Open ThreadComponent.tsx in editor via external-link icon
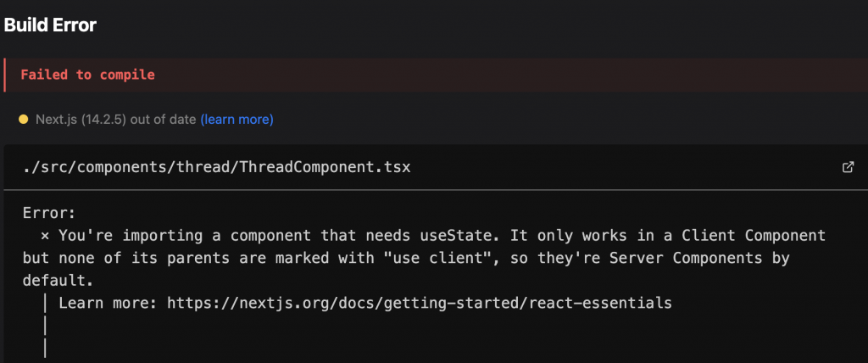The height and width of the screenshot is (363, 868). point(847,167)
